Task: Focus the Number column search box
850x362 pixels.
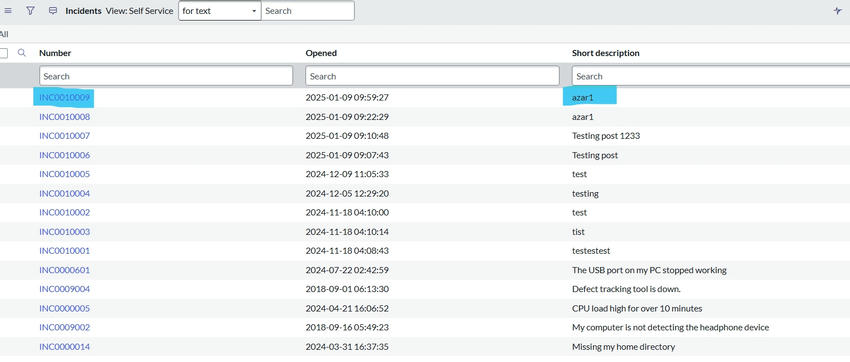Action: [166, 76]
